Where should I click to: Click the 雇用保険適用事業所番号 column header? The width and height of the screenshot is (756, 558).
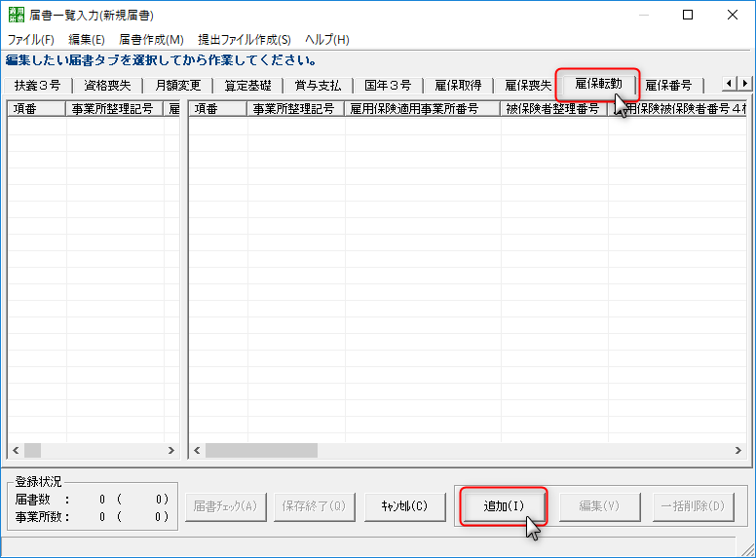[x=423, y=109]
